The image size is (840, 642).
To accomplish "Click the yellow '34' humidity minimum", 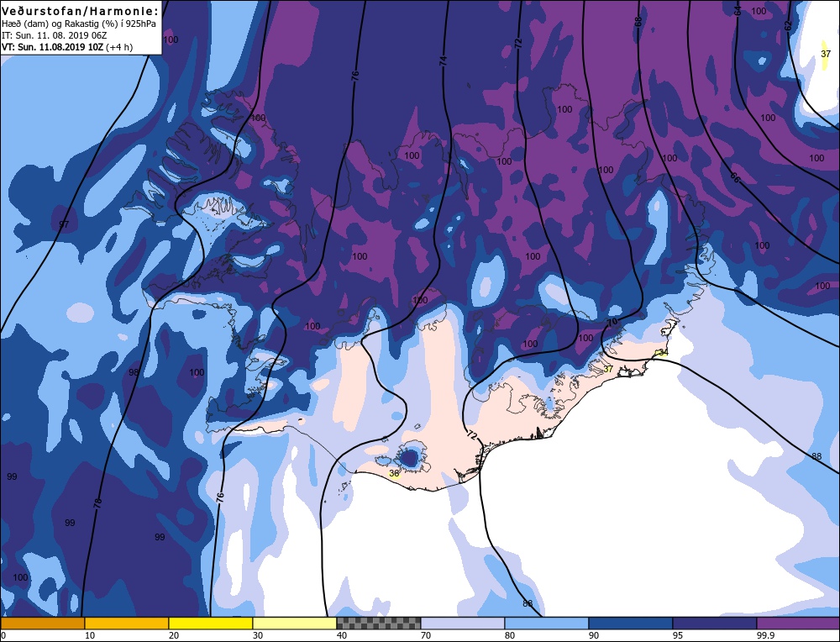I will tap(664, 352).
